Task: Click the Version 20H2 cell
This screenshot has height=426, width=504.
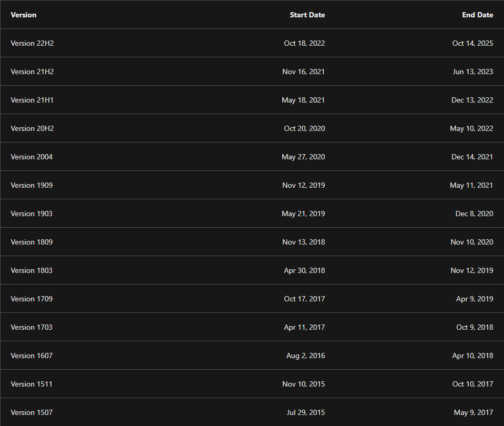Action: coord(32,128)
